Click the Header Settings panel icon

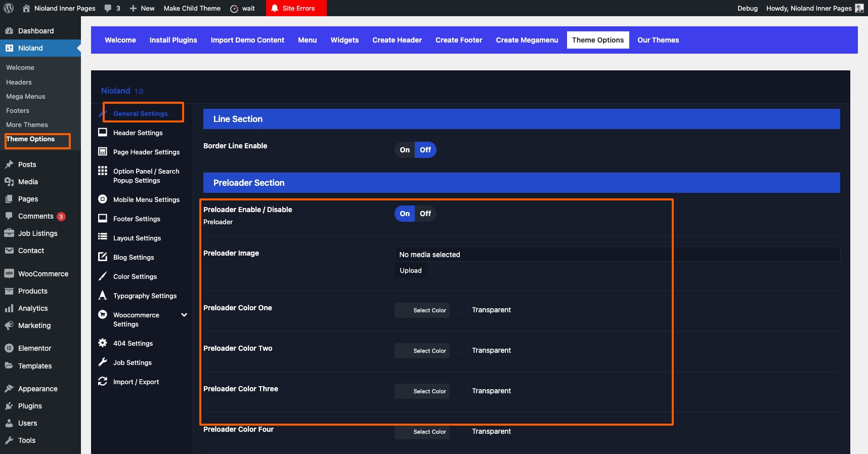click(x=103, y=133)
